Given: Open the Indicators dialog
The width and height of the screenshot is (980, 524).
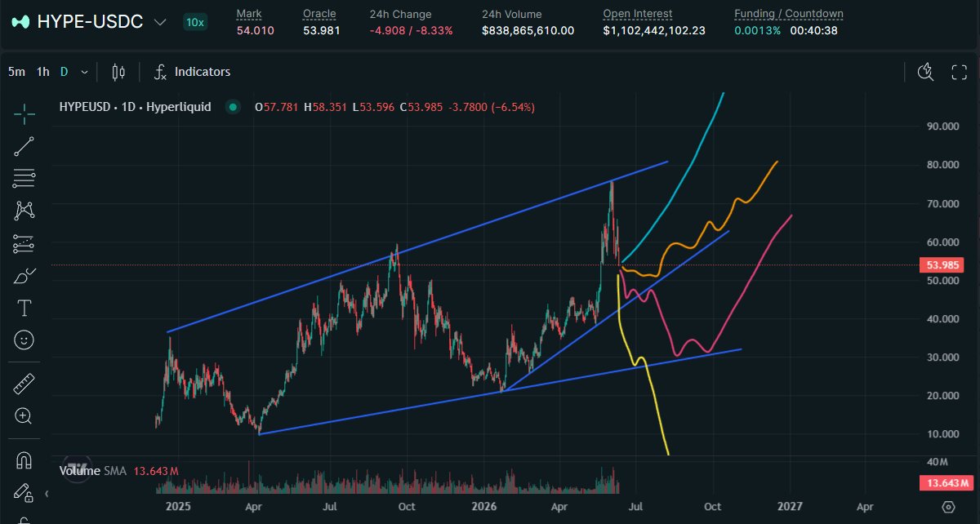Looking at the screenshot, I should [192, 72].
